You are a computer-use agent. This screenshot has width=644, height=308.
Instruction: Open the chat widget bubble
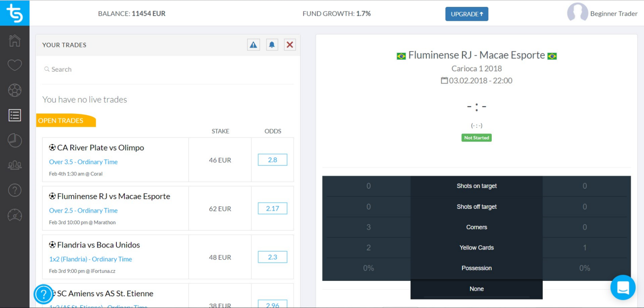pos(623,287)
